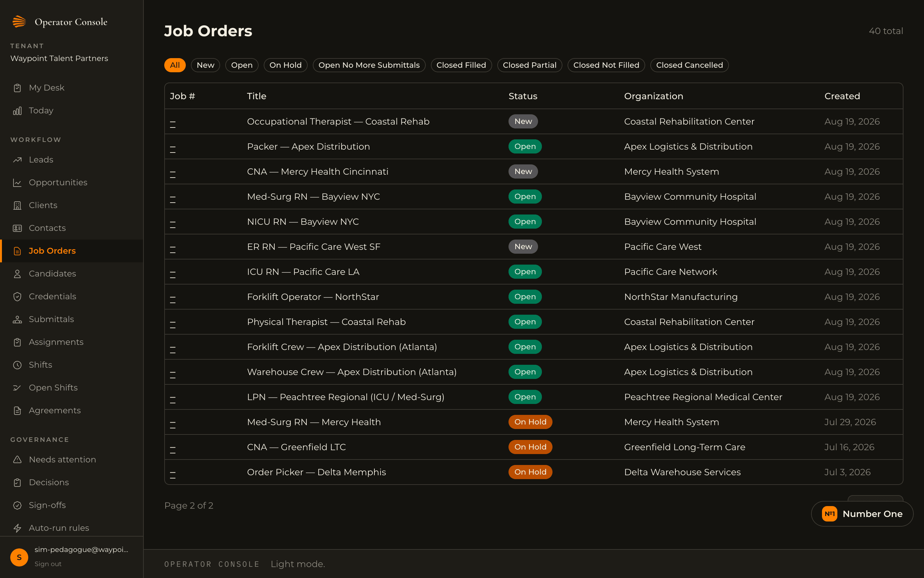The image size is (924, 578).
Task: Open Warehouse Crew — Apex Distribution (Atlanta)
Action: [x=534, y=372]
